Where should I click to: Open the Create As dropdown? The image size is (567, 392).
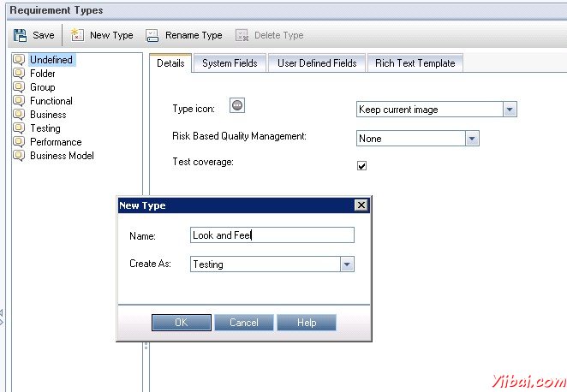(346, 264)
